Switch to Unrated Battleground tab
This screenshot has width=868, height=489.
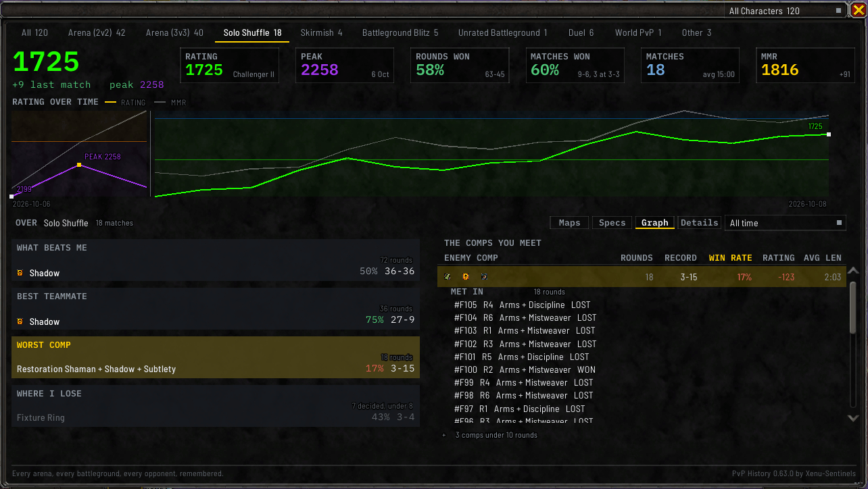(503, 32)
